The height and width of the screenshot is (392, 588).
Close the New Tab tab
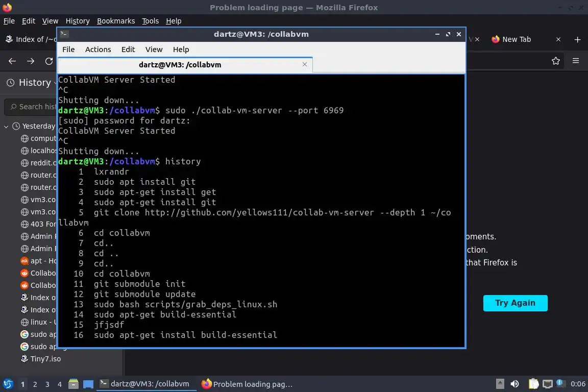[x=558, y=39]
